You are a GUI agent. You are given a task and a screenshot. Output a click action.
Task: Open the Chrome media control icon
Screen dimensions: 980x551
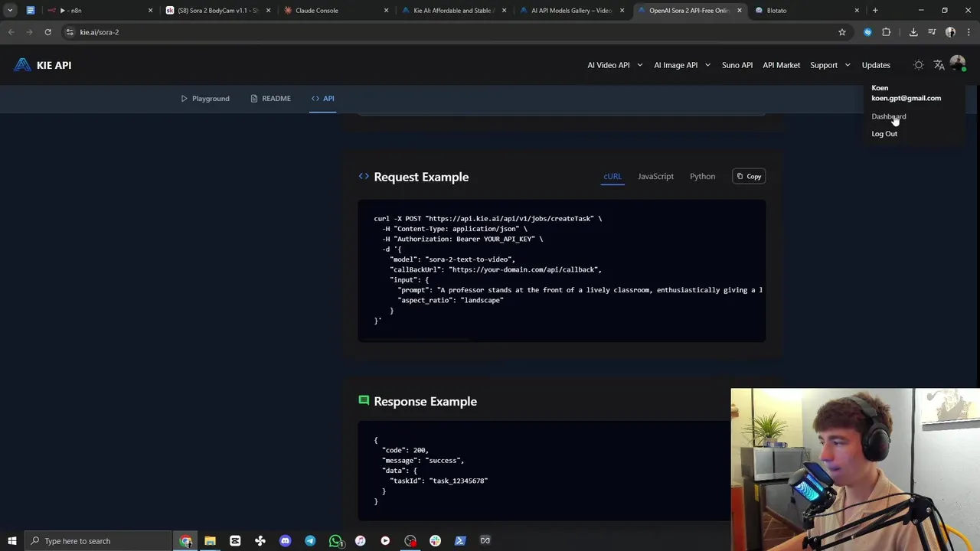coord(932,32)
